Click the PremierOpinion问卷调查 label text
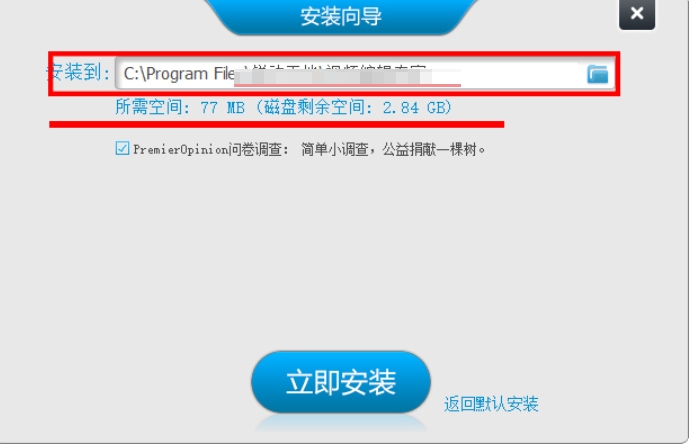Viewport: 694px width, 447px height. pyautogui.click(x=210, y=150)
